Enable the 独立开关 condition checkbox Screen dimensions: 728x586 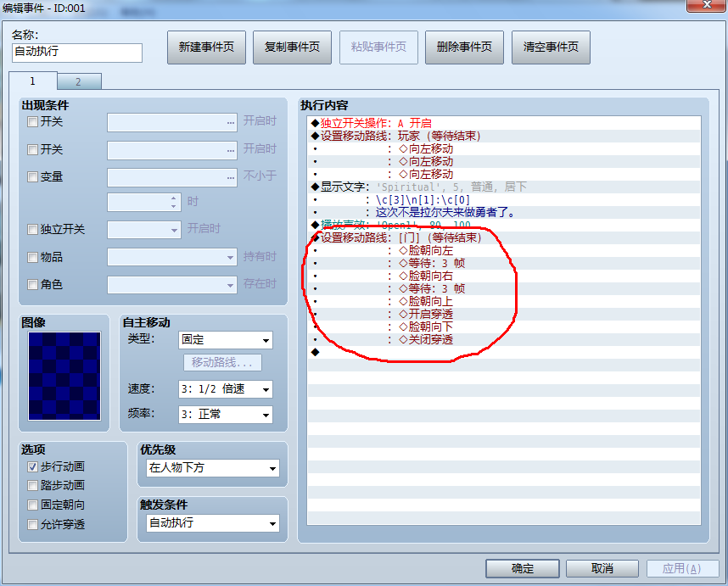[32, 229]
